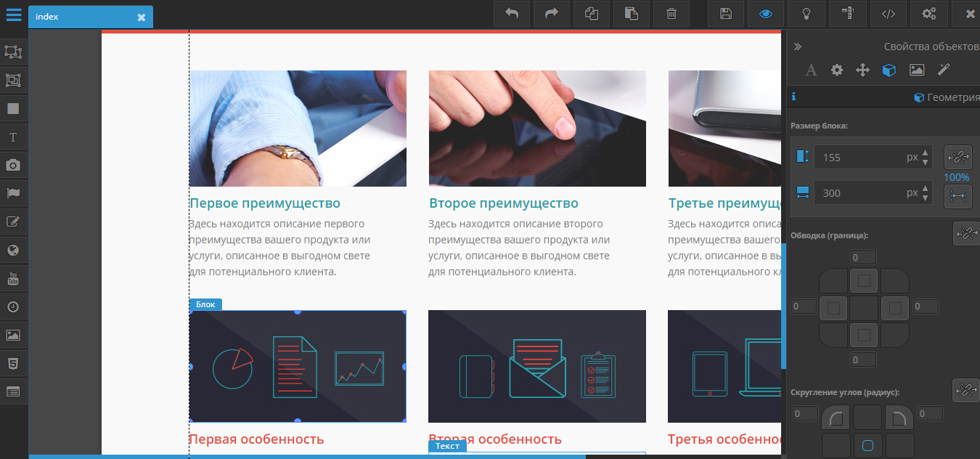Collapse the object properties panel chevrons
980x459 pixels.
(798, 46)
